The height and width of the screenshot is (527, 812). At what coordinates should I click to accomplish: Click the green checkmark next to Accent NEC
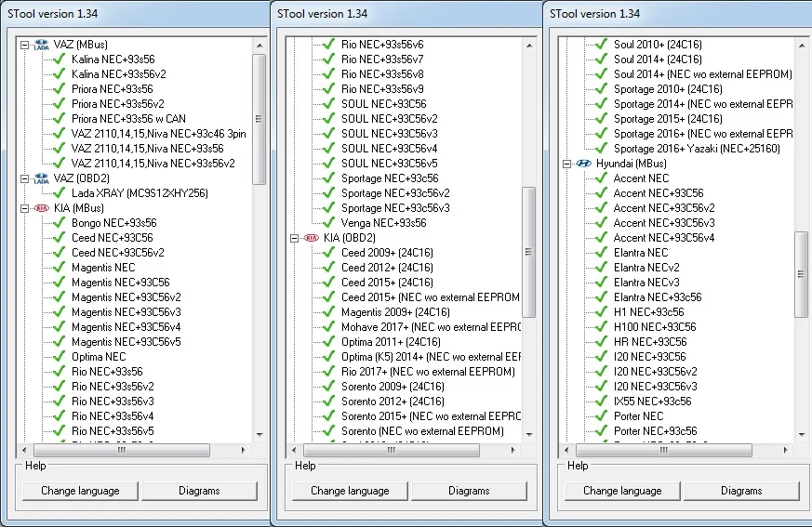[601, 178]
